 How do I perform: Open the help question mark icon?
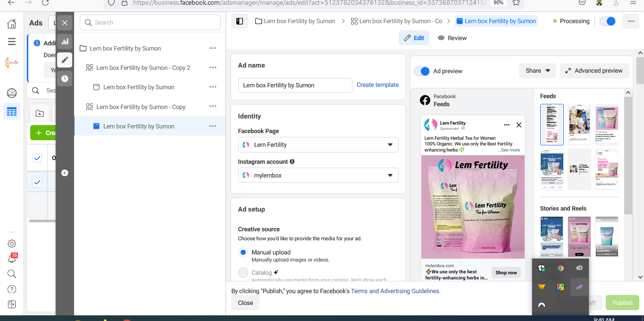[12, 289]
